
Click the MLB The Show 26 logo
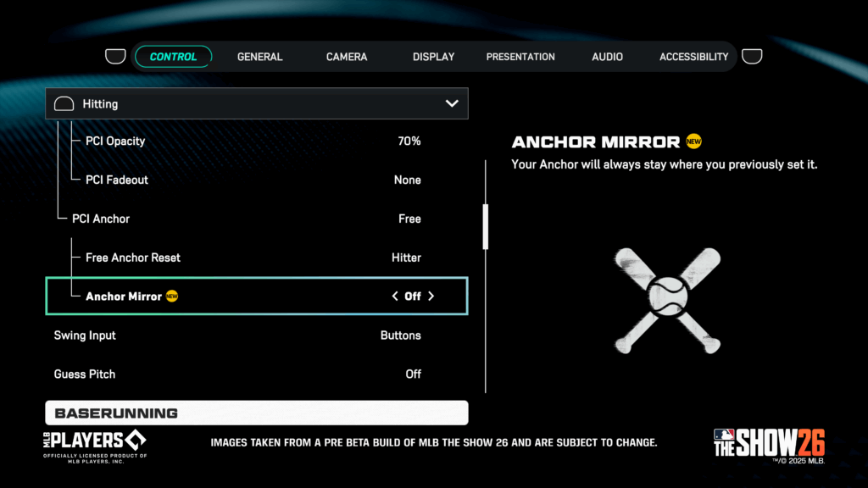pos(768,443)
